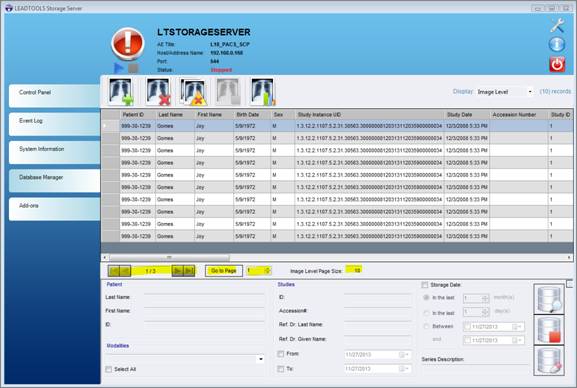Image resolution: width=577 pixels, height=388 pixels.
Task: Stop the server with gray square icon
Action: [133, 68]
